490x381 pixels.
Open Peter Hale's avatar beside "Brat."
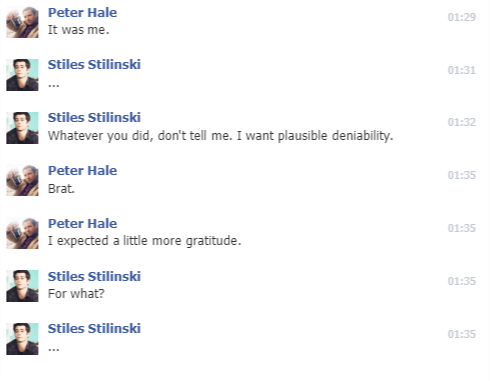click(22, 180)
